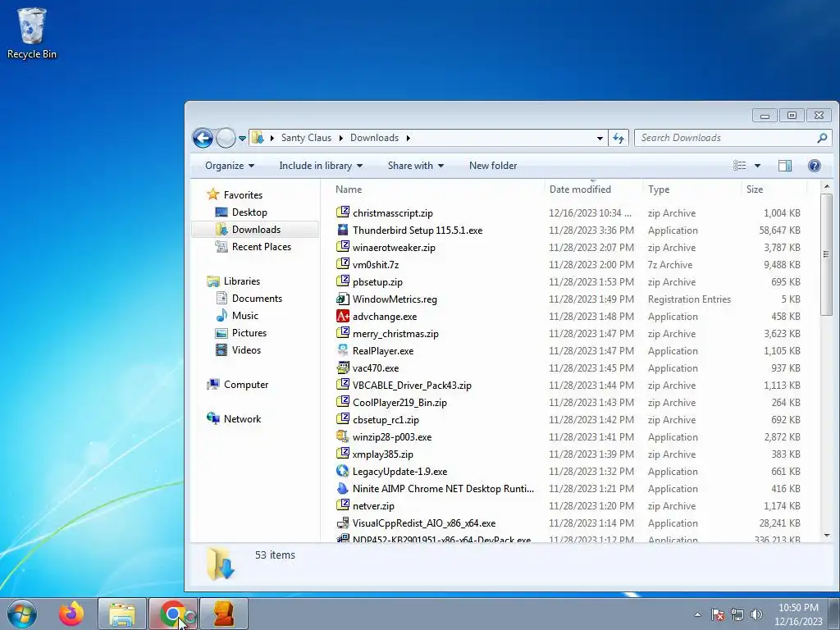Click the volume speaker tray icon
840x630 pixels.
coord(756,614)
